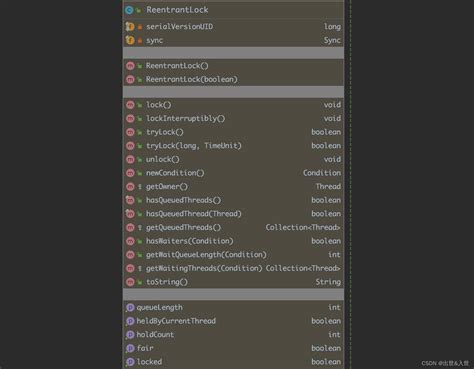Select the holdCount property row
The image size is (474, 369).
click(x=233, y=334)
